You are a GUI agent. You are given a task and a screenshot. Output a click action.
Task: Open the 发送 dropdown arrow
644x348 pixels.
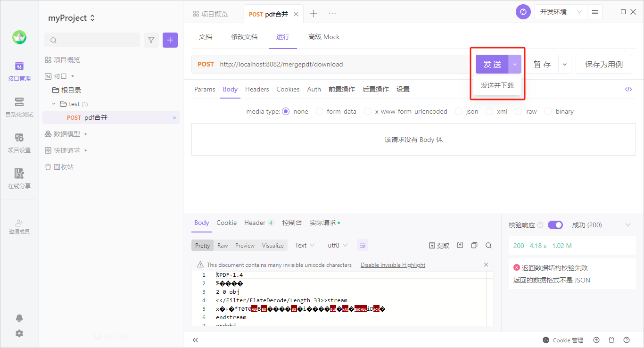pyautogui.click(x=515, y=64)
